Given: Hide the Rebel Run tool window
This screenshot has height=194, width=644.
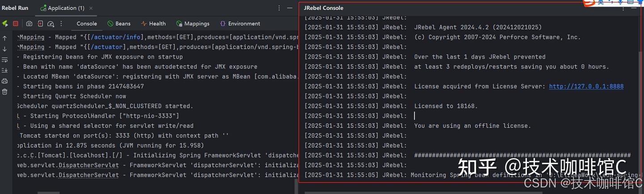Looking at the screenshot, I should point(290,8).
